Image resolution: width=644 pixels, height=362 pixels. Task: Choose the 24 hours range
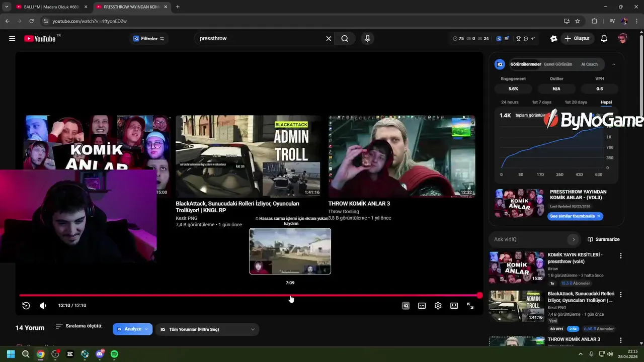[x=510, y=102]
